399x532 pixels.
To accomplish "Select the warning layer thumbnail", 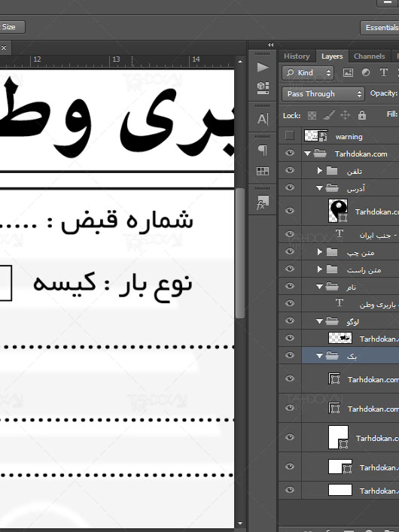I will 315,135.
